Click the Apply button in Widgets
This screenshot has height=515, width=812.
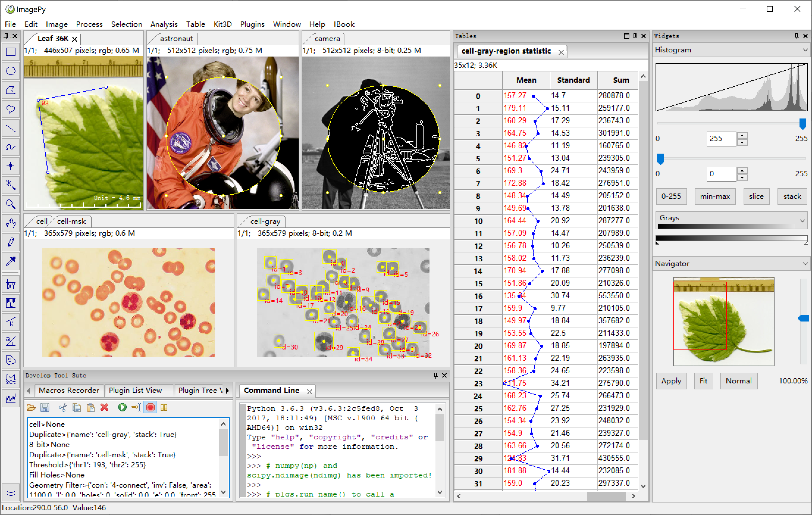[x=671, y=381]
